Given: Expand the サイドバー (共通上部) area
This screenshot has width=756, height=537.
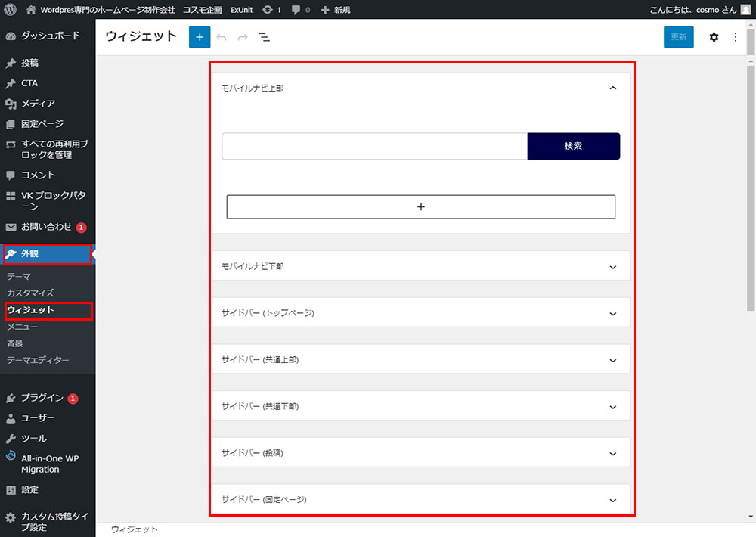Looking at the screenshot, I should tap(613, 360).
